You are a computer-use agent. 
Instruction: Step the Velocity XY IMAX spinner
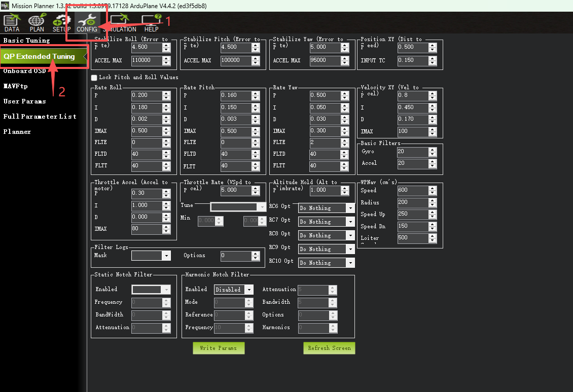pyautogui.click(x=433, y=131)
